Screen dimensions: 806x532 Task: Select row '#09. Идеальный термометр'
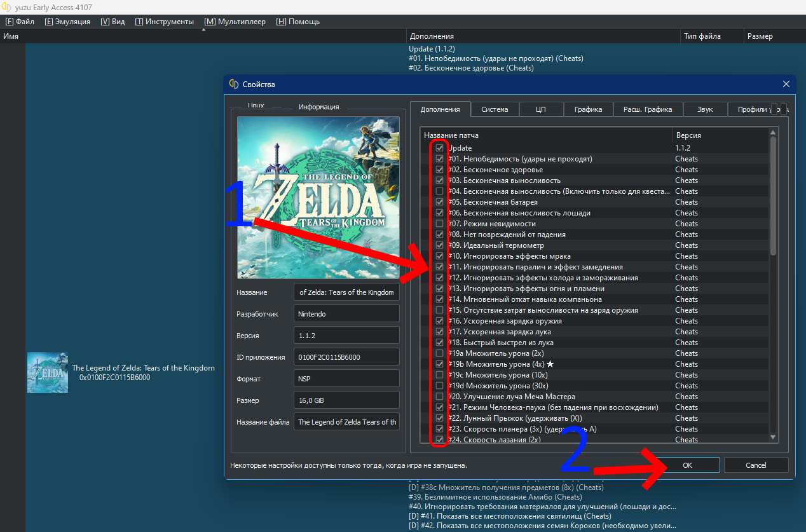pyautogui.click(x=594, y=245)
